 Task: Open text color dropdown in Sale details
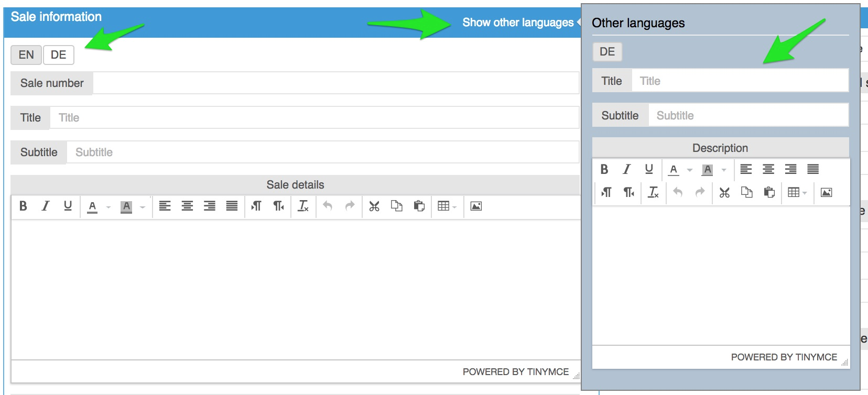pos(108,207)
